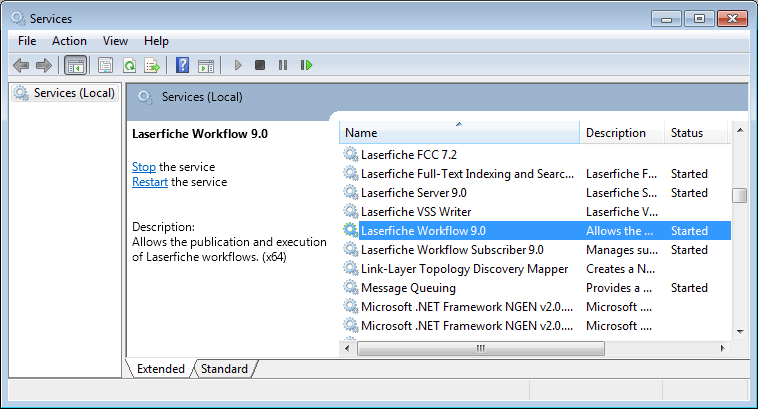Open the Help toolbar icon
The width and height of the screenshot is (758, 409).
182,65
